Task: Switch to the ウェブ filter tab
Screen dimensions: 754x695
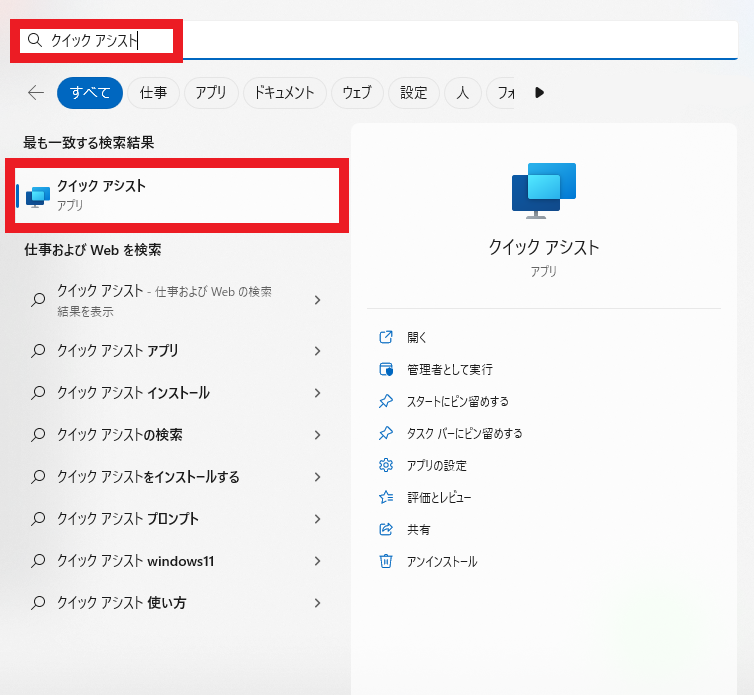Action: 357,92
